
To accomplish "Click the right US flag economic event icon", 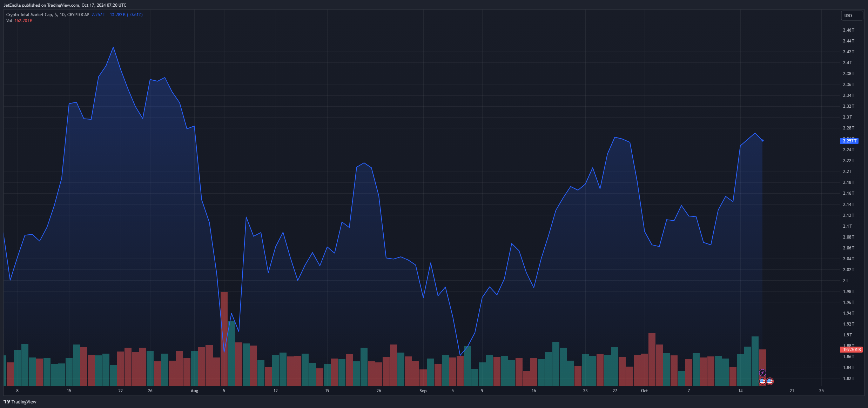I will [x=770, y=381].
